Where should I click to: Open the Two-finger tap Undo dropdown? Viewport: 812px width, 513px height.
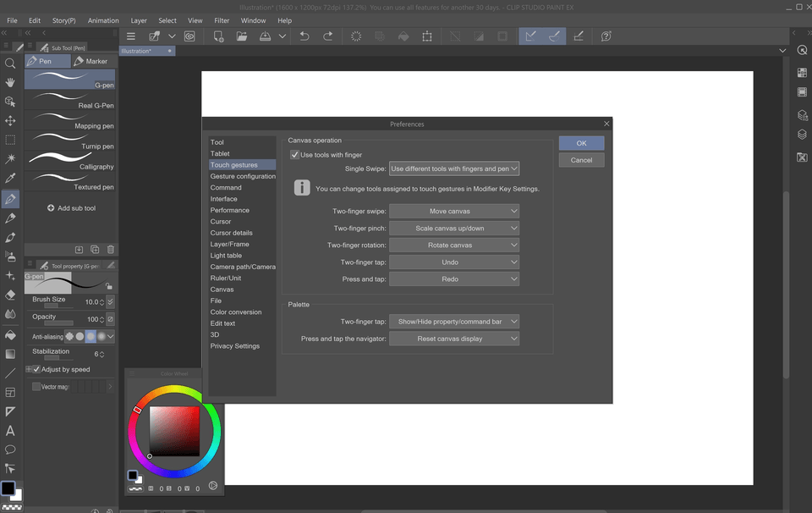pyautogui.click(x=453, y=262)
